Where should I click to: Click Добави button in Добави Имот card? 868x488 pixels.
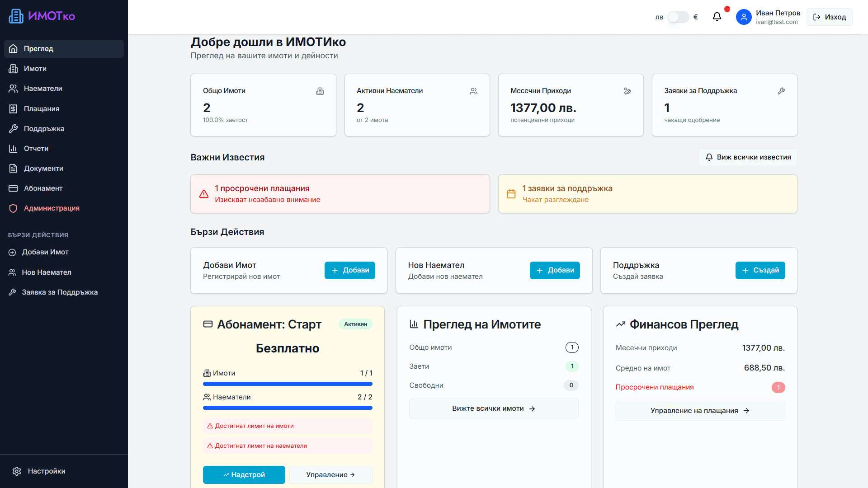point(350,270)
